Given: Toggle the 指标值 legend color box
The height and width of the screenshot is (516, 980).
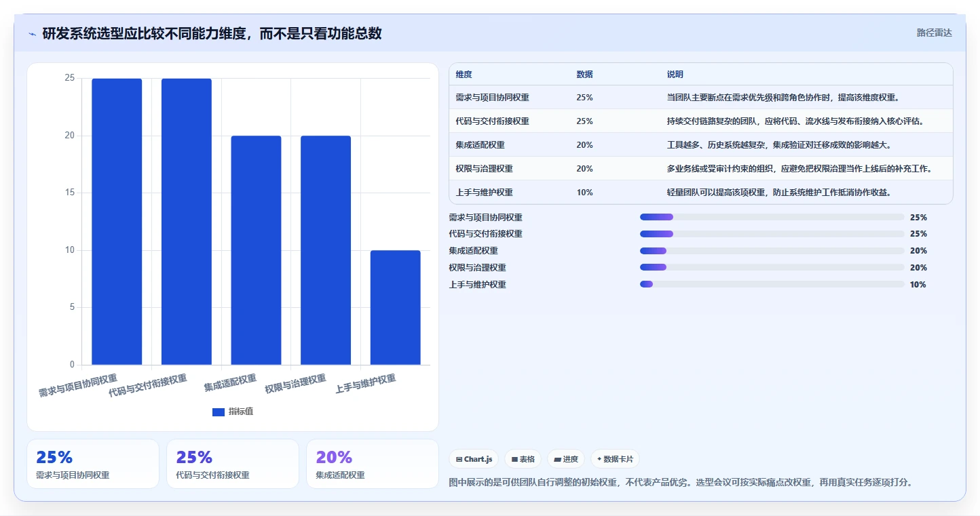Looking at the screenshot, I should click(219, 412).
